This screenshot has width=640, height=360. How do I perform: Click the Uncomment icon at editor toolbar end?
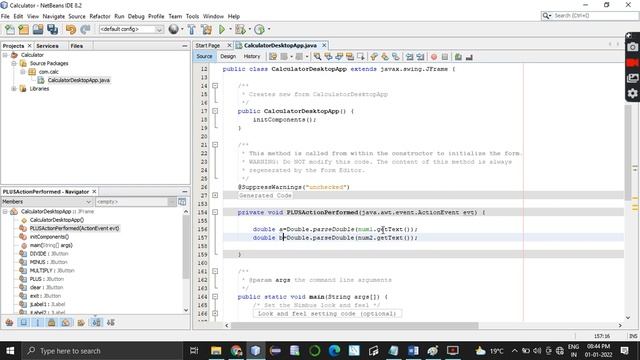pos(469,57)
